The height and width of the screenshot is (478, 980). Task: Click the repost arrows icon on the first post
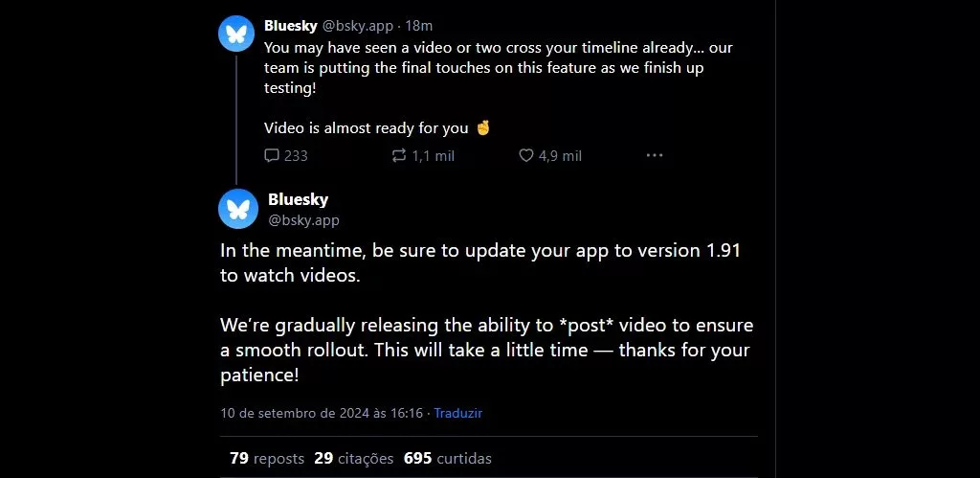point(399,155)
